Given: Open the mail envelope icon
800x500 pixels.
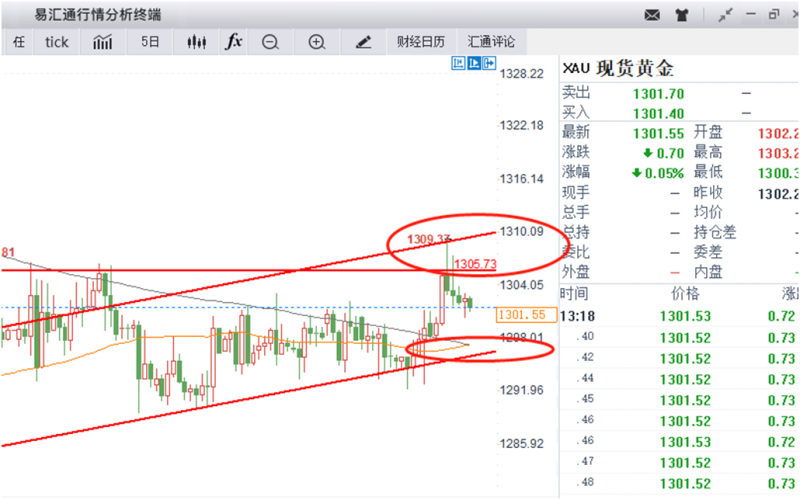Looking at the screenshot, I should click(x=652, y=15).
